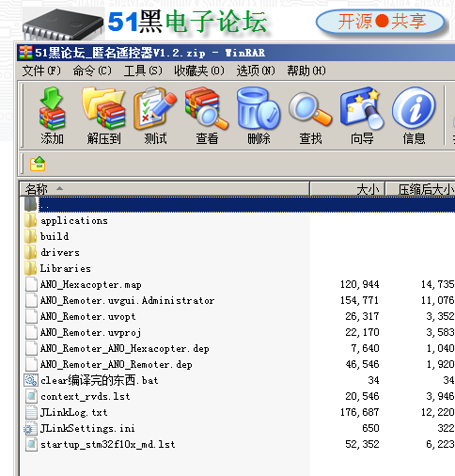Click the startup_stm32f10x_md.lst file icon
The image size is (455, 476).
tap(31, 444)
